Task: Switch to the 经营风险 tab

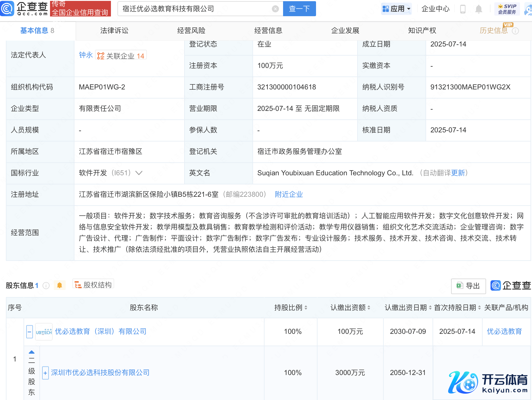Action: click(191, 31)
